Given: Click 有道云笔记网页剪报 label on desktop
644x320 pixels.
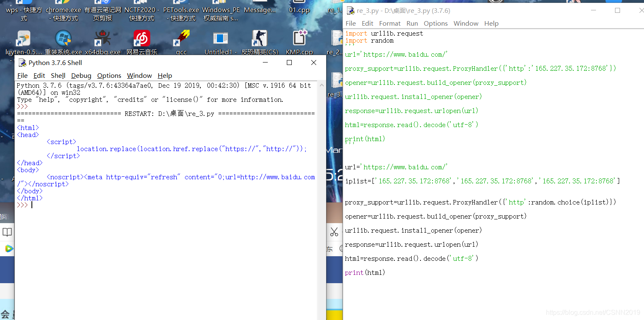Looking at the screenshot, I should click(103, 14).
